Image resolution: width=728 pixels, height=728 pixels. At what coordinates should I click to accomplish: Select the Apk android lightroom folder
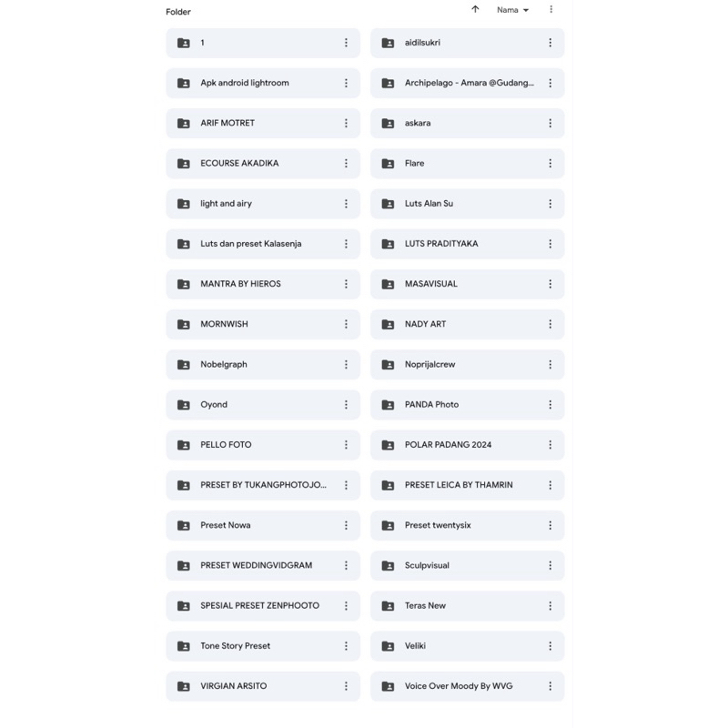tap(244, 83)
